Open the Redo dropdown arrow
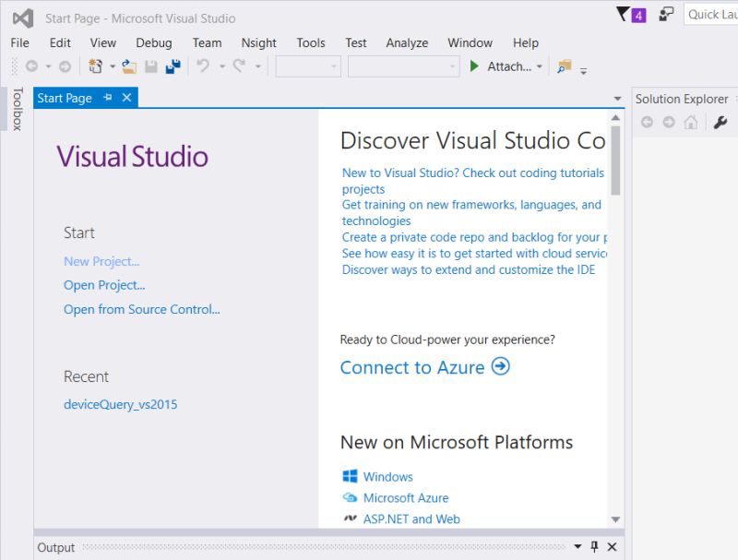The image size is (738, 560). pos(256,65)
